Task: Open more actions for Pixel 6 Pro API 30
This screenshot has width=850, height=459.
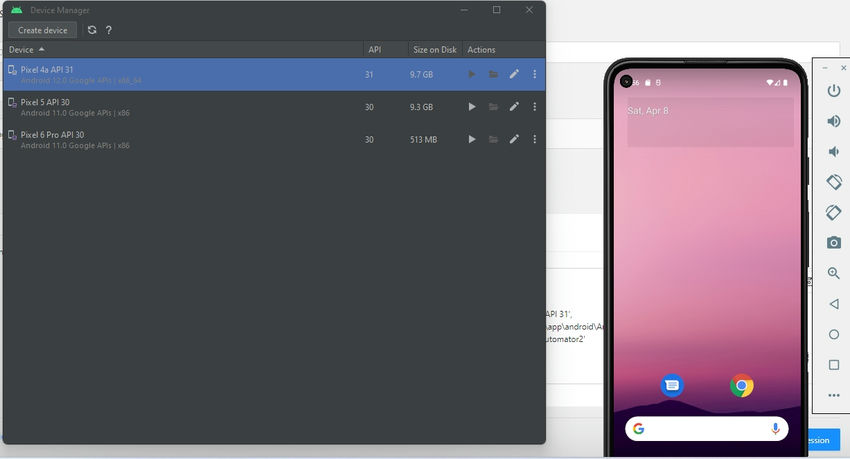Action: click(535, 139)
